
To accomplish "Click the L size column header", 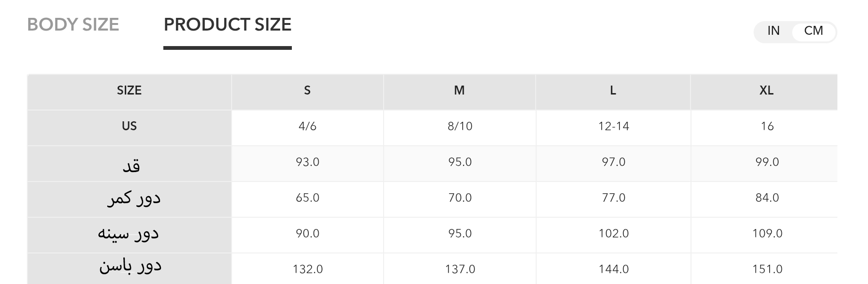I will (613, 90).
